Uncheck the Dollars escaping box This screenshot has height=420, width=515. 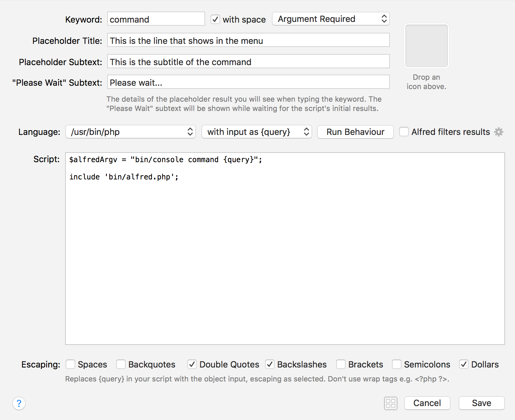[x=464, y=365]
